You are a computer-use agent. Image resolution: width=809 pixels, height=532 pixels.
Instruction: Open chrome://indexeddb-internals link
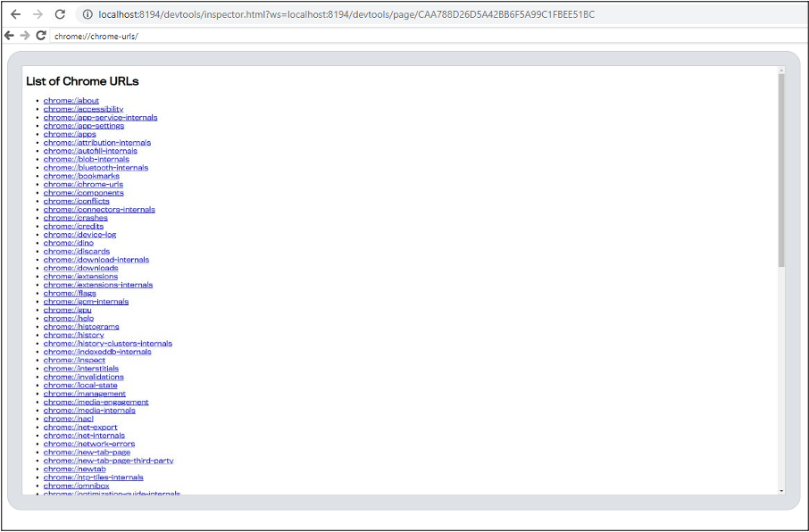97,352
